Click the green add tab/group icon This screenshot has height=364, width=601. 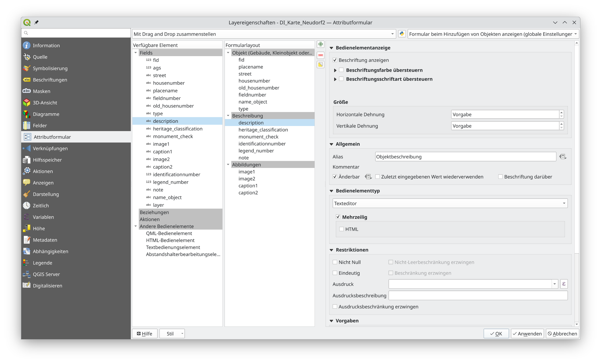(x=321, y=44)
